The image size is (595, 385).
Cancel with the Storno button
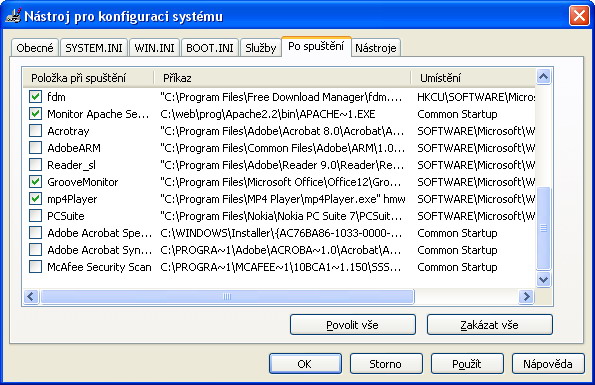pos(386,364)
